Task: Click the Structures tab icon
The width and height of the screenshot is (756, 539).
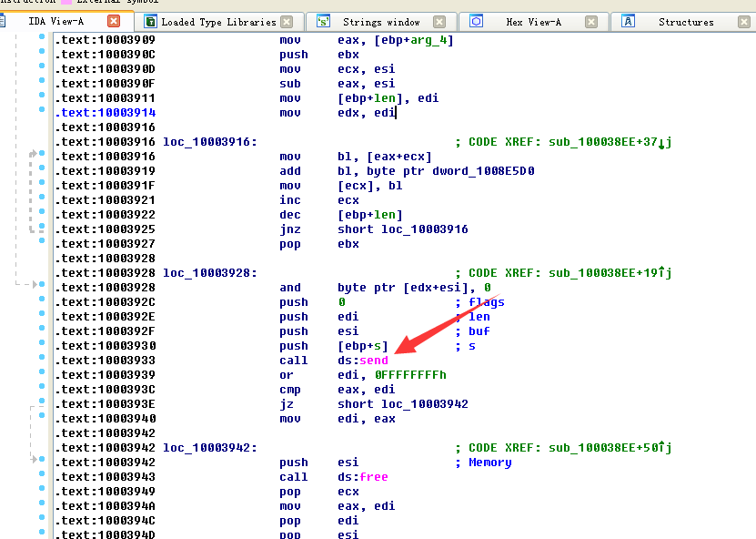Action: 629,21
